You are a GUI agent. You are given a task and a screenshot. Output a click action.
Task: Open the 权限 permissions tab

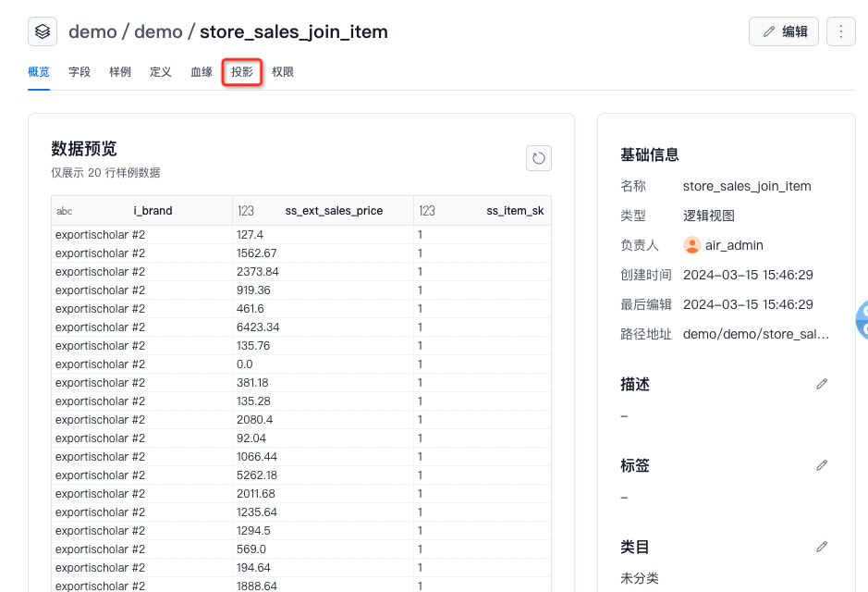[283, 72]
